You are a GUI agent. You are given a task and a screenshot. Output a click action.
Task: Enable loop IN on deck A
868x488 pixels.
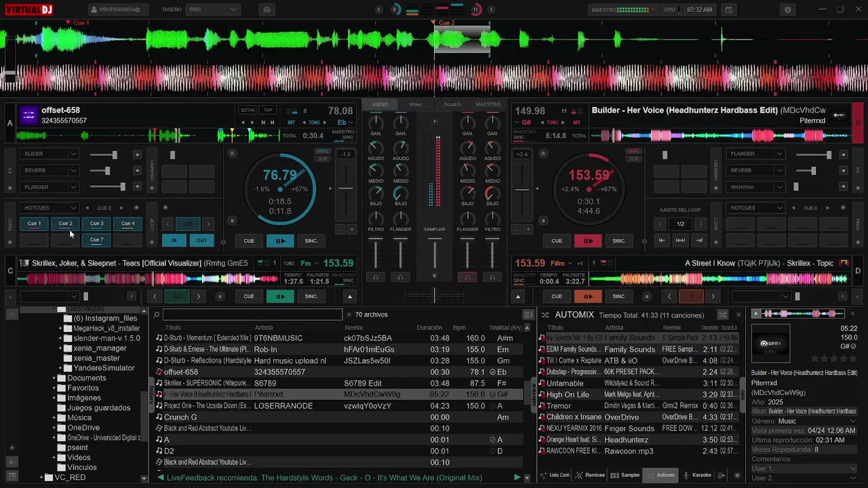[174, 241]
